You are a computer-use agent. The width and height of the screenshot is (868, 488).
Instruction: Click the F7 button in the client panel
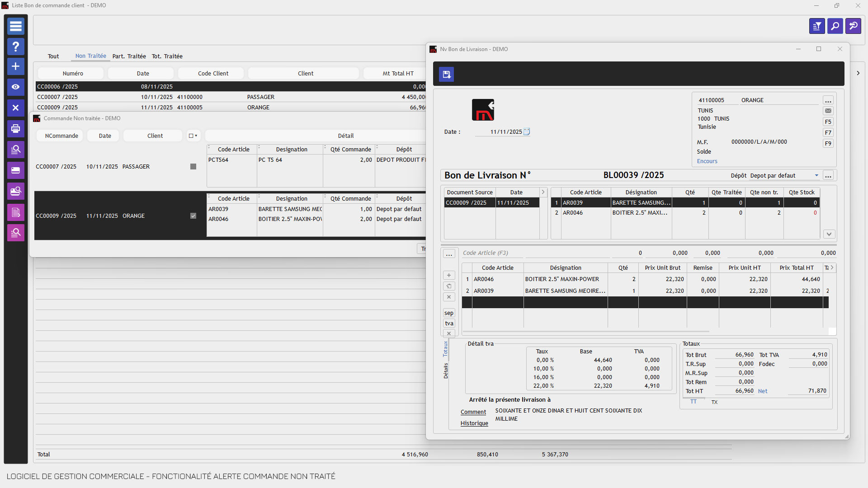(828, 133)
